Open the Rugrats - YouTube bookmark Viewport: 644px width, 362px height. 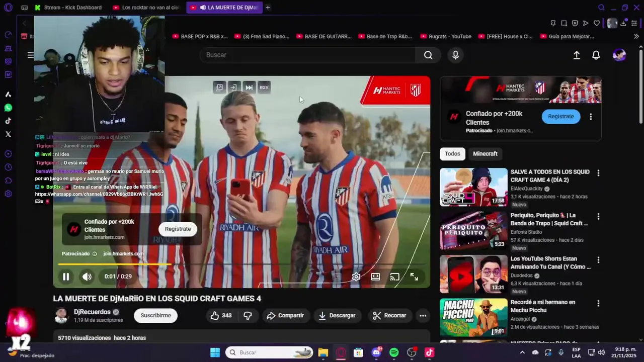pyautogui.click(x=446, y=36)
